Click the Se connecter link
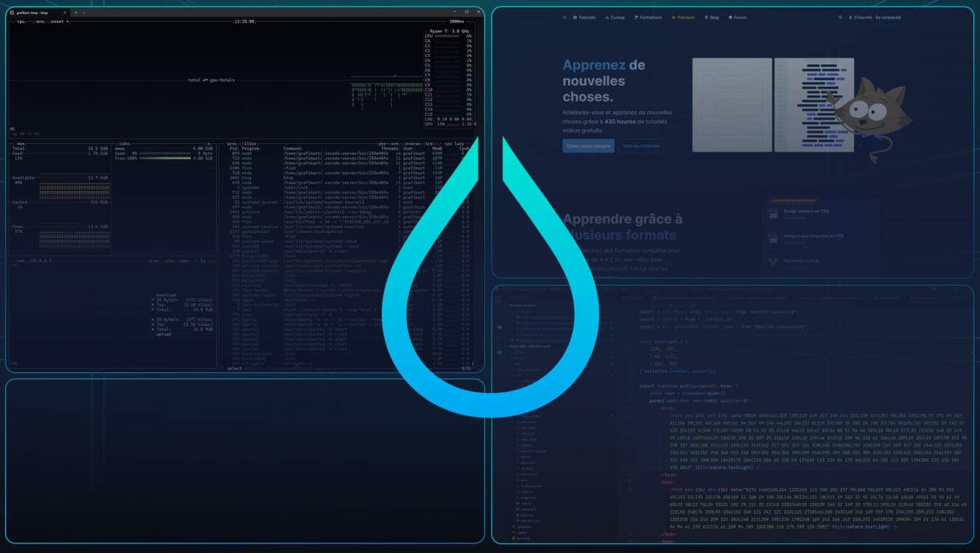This screenshot has height=553, width=980. (x=888, y=17)
